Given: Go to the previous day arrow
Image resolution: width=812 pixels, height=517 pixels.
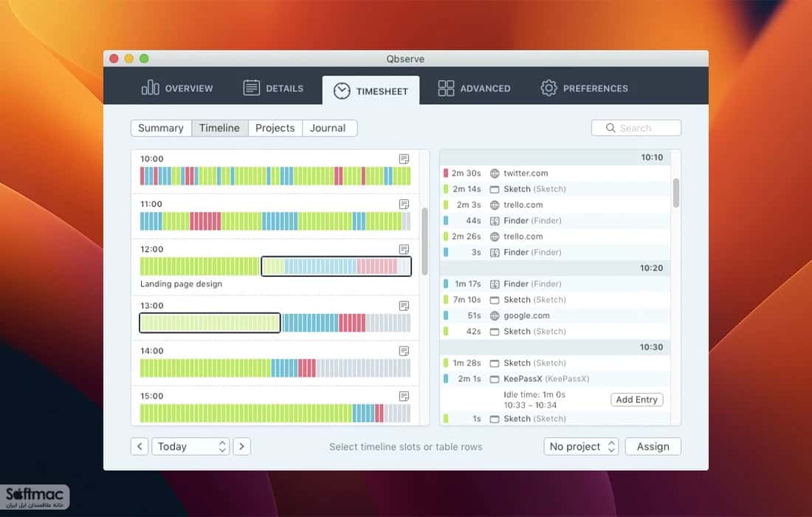Looking at the screenshot, I should 140,447.
